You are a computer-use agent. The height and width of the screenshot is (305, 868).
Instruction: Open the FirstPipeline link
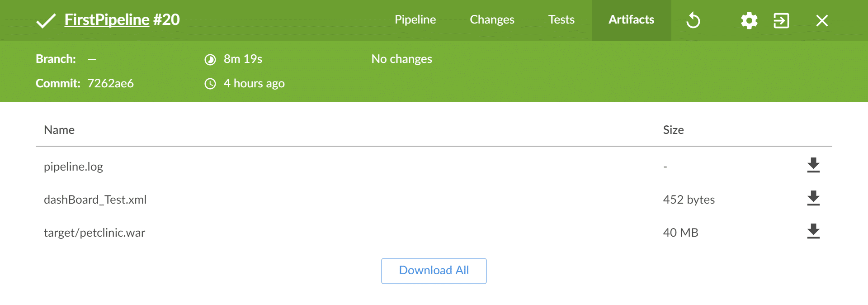pyautogui.click(x=107, y=20)
